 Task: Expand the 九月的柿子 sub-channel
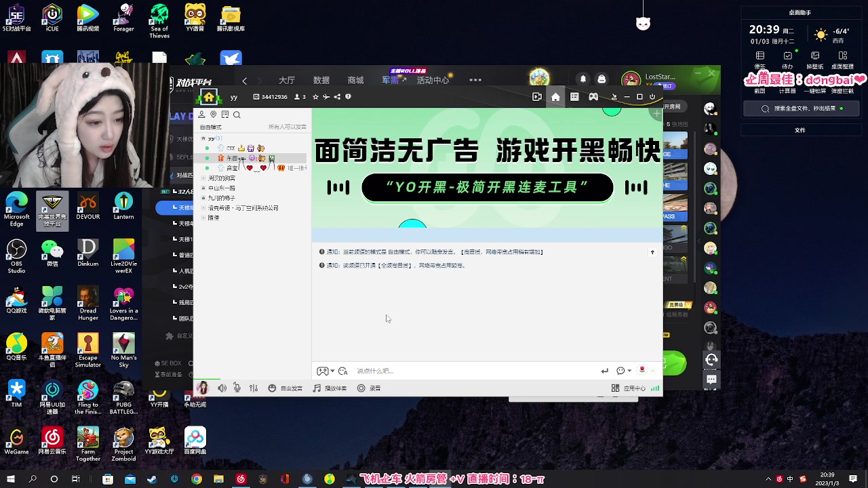coord(203,198)
